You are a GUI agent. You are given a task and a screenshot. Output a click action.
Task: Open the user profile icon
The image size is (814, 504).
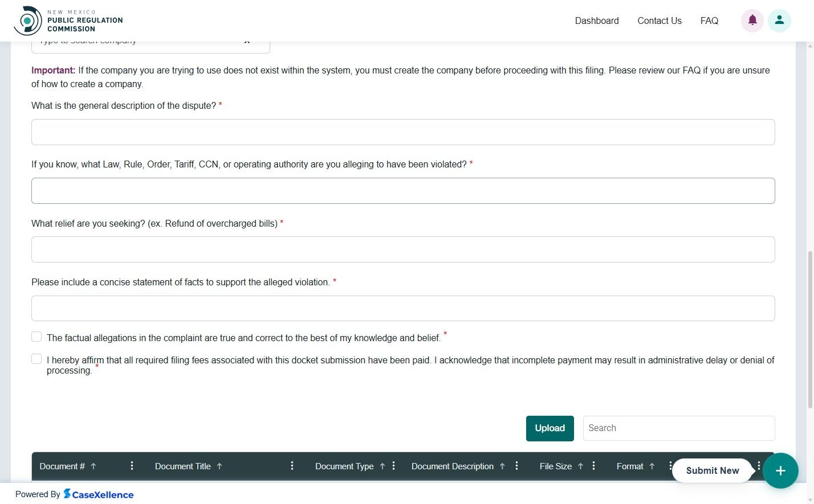(779, 20)
